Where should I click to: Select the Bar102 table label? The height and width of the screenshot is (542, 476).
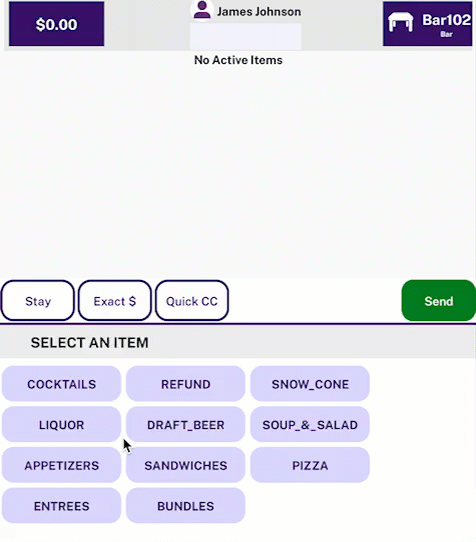pyautogui.click(x=446, y=20)
